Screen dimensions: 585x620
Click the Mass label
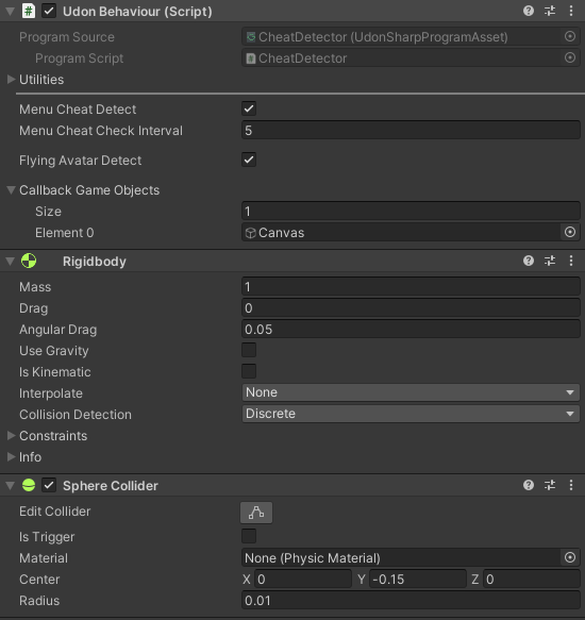pos(35,287)
